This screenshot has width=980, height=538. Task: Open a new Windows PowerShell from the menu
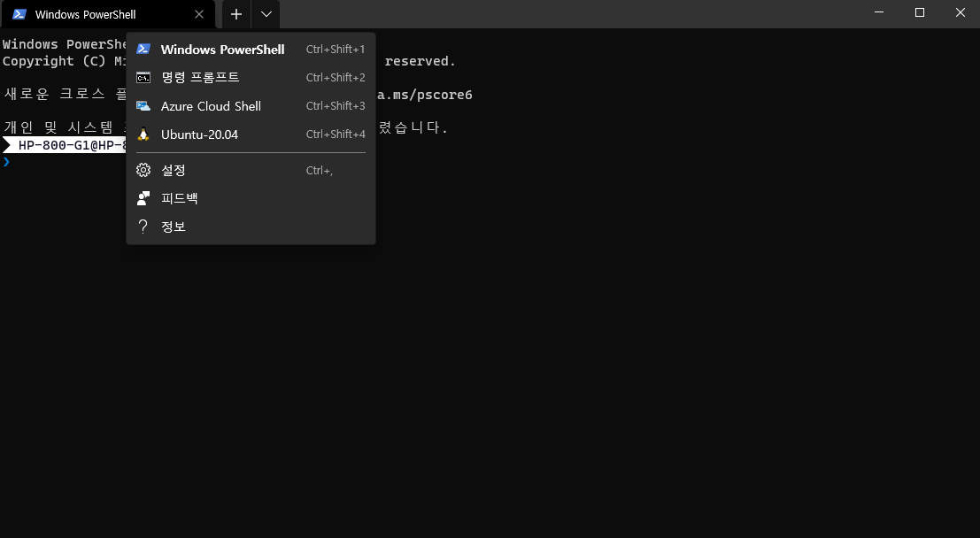(222, 49)
